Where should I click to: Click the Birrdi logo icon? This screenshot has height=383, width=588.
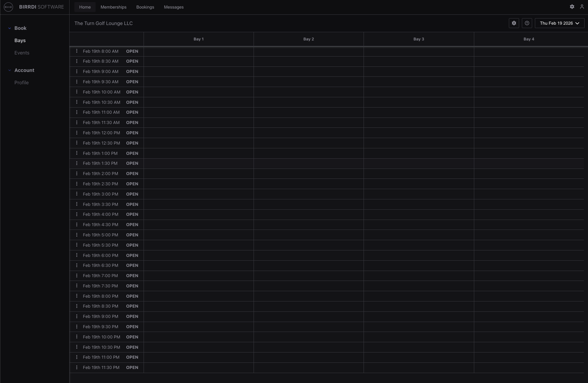(x=8, y=7)
